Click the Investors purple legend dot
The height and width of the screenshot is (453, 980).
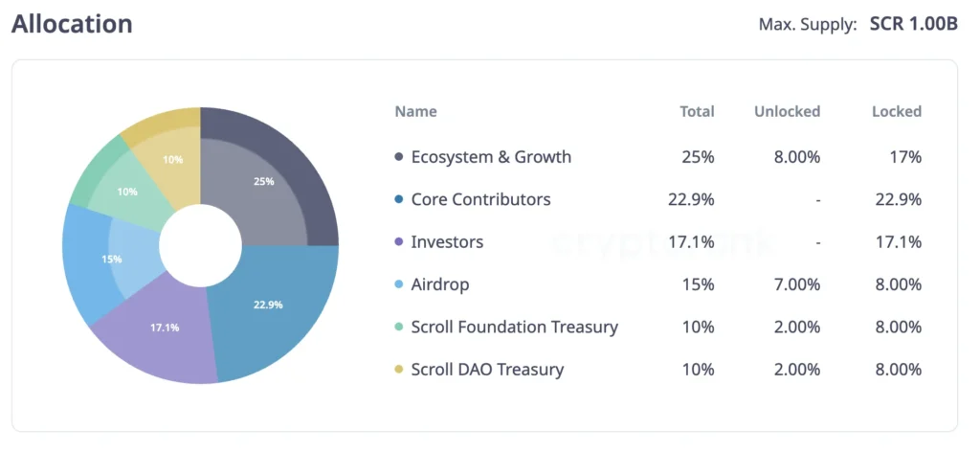398,242
